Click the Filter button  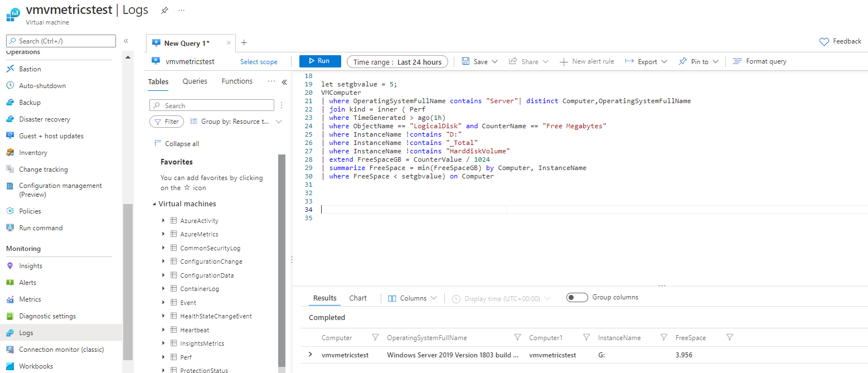pyautogui.click(x=167, y=122)
